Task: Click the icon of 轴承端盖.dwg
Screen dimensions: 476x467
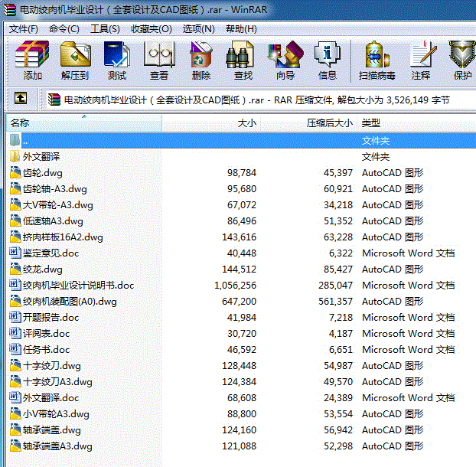Action: (x=15, y=429)
